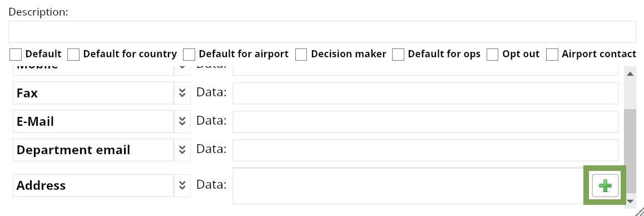Expand the E-Mail type dropdown chevron
This screenshot has width=644, height=216.
pos(182,121)
